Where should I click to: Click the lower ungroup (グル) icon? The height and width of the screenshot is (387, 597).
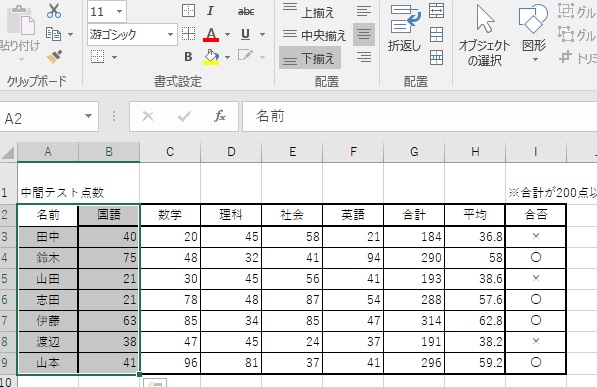(566, 35)
